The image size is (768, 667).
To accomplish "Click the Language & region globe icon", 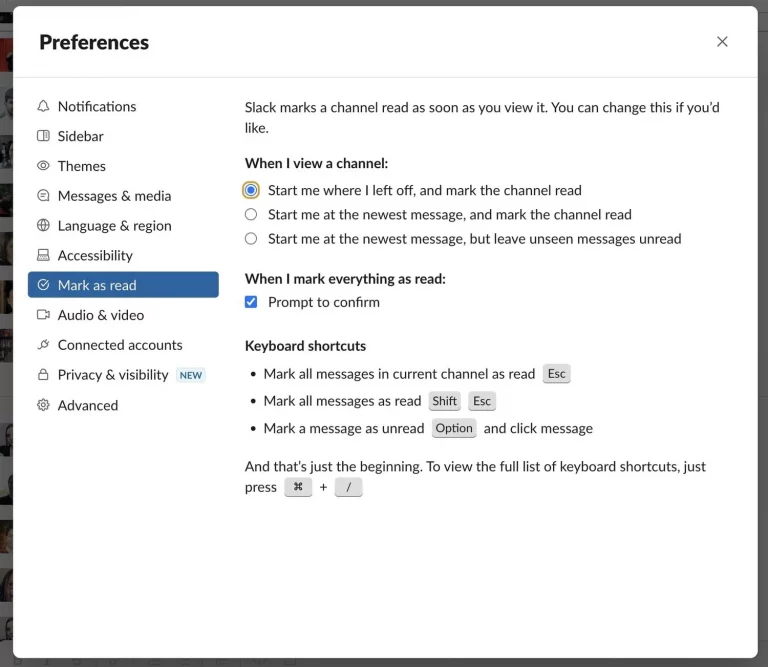I will click(x=43, y=226).
